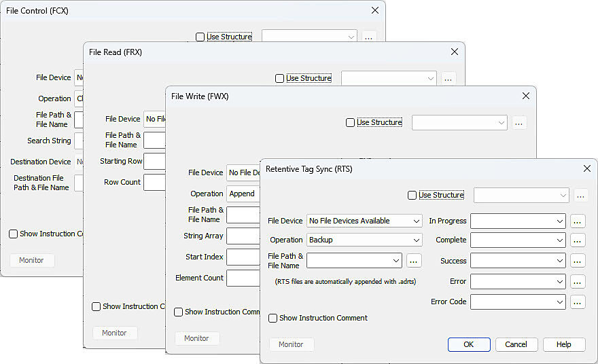Open Error tag dropdown

(x=518, y=282)
